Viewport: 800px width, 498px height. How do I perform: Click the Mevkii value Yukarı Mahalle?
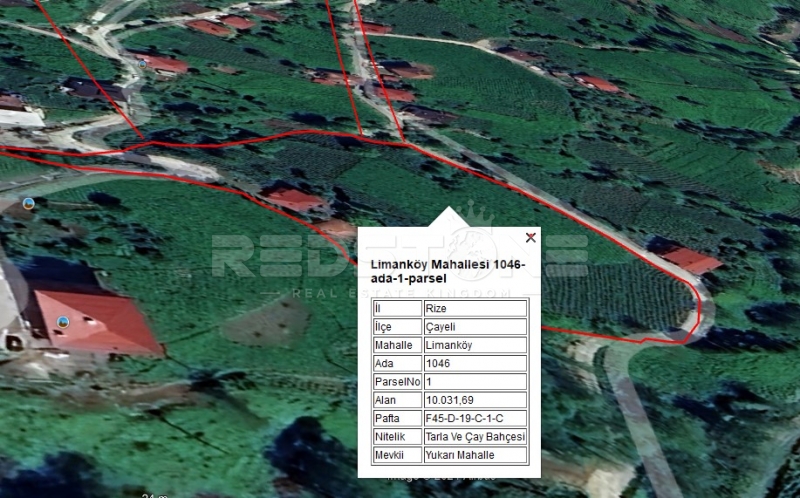tap(474, 455)
